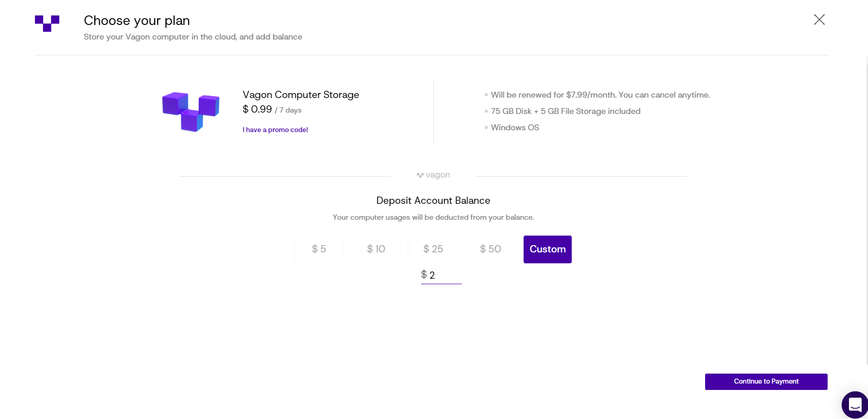Select the Custom deposit amount button
Viewport: 868px width, 419px height.
548,249
